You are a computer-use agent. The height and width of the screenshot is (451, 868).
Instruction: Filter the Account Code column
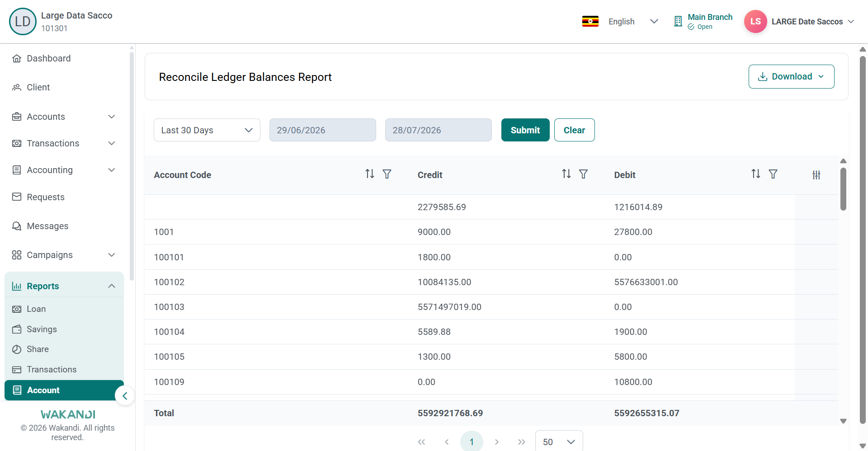[387, 174]
